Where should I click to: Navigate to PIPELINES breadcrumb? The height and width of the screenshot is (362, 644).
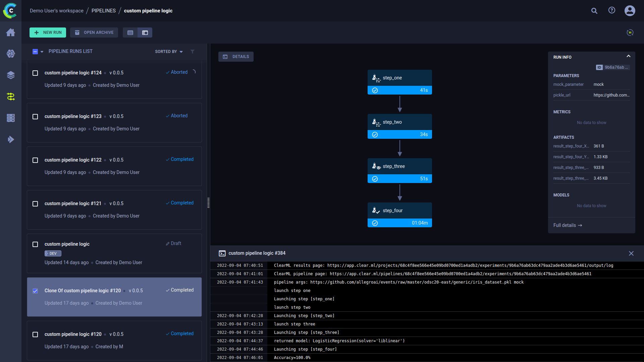[103, 10]
